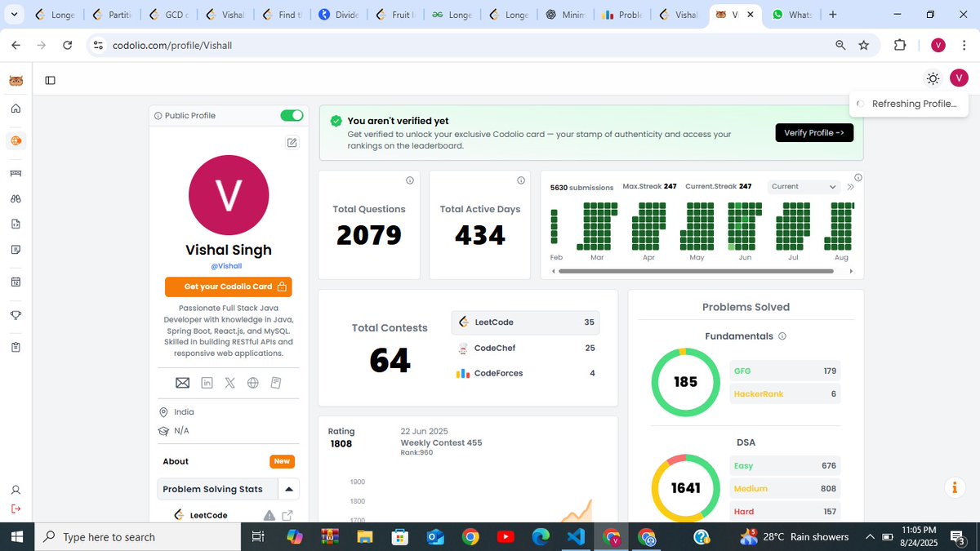980x551 pixels.
Task: Open a new browser tab
Action: pos(832,14)
